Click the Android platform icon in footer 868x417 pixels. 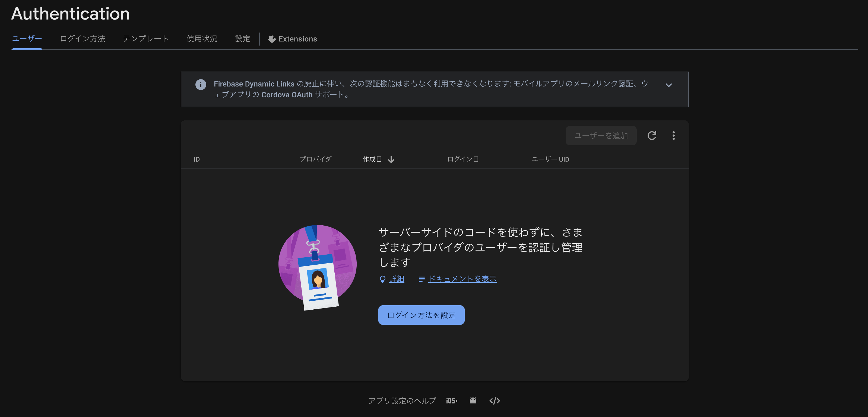pos(473,400)
